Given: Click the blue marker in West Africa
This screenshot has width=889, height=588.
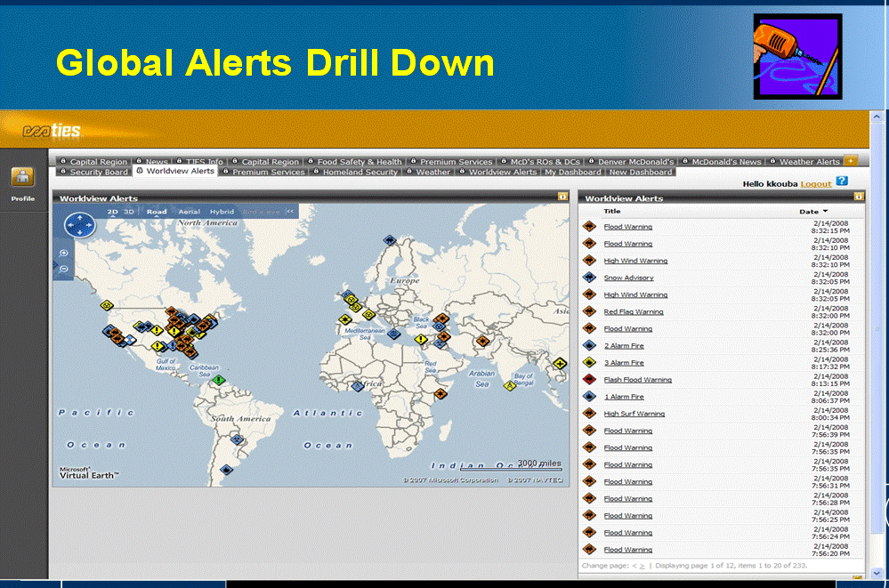Looking at the screenshot, I should coord(357,387).
